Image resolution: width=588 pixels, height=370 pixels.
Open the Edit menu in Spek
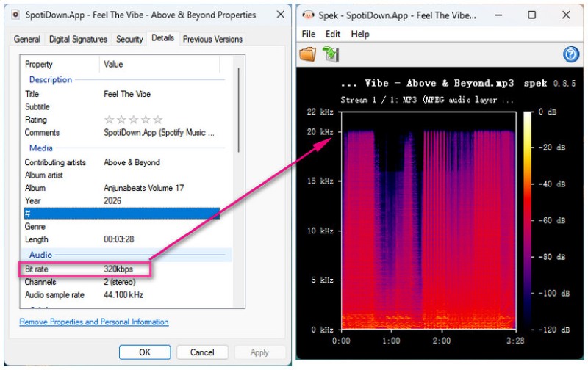[333, 34]
